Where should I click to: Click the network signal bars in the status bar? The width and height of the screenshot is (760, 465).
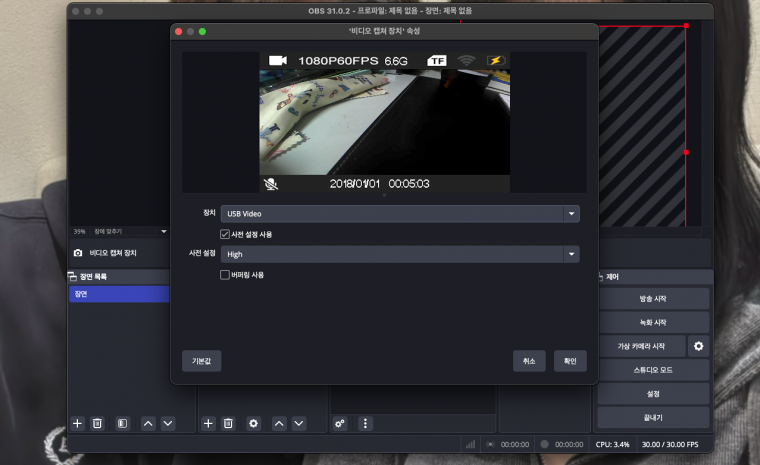pos(470,444)
